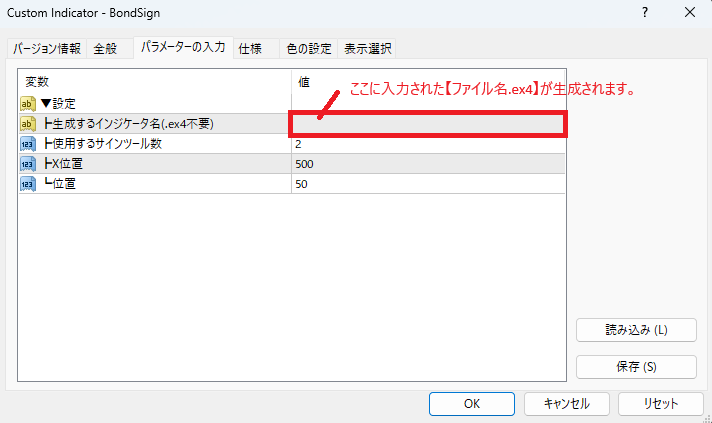Open the 表示選択 tab
712x423 pixels.
pos(367,49)
